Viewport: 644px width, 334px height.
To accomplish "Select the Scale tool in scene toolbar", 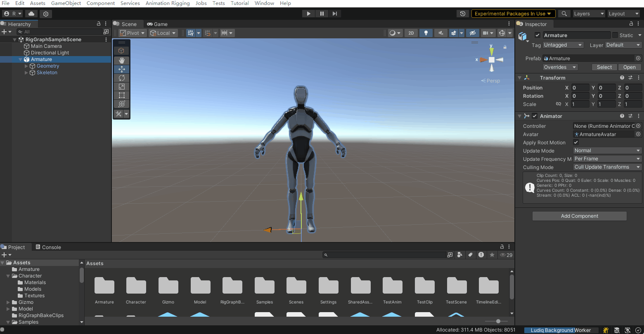I will click(121, 87).
